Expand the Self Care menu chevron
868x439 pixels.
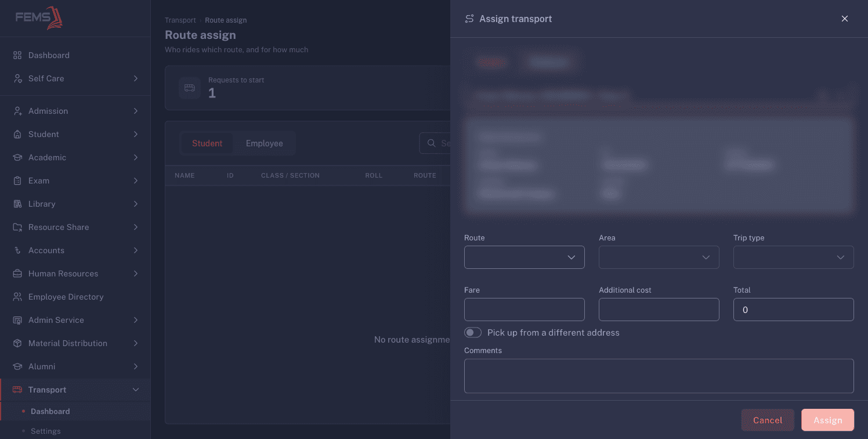[x=136, y=78]
